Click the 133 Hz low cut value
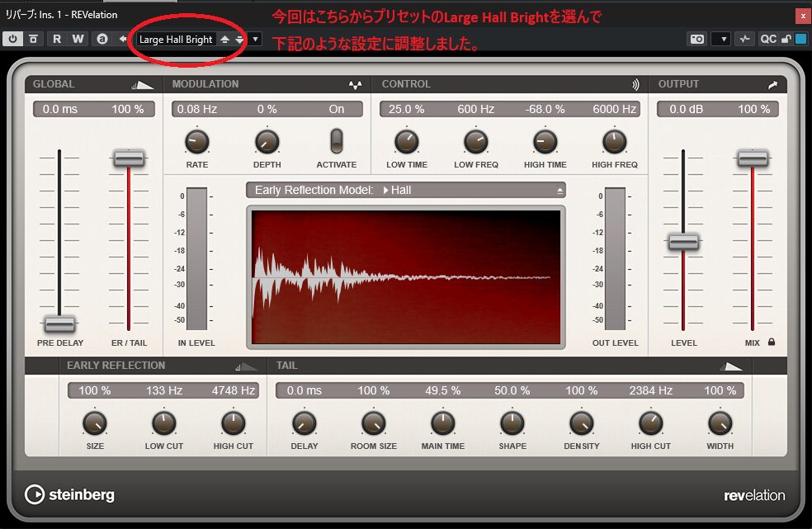Screen dimensions: 812x529 click(164, 390)
